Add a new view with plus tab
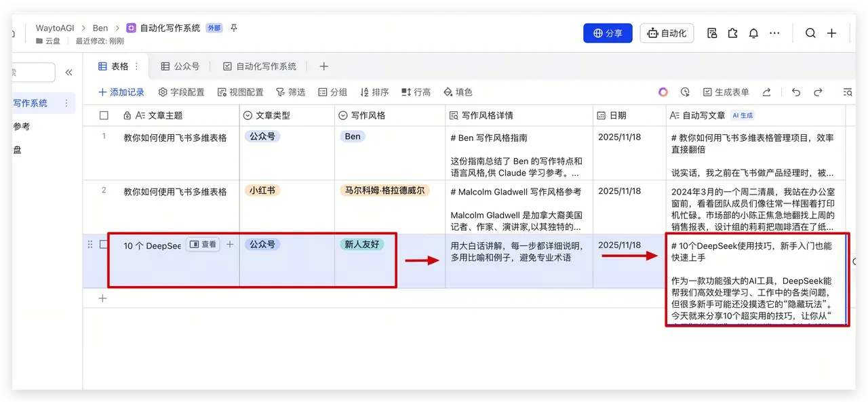 click(x=323, y=66)
